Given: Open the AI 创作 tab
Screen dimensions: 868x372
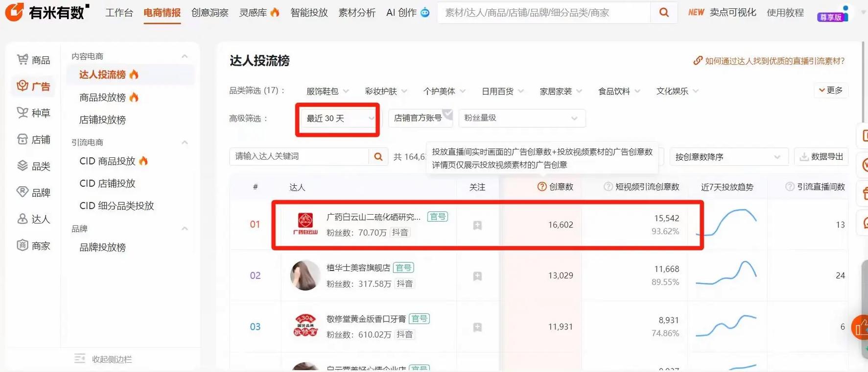Looking at the screenshot, I should pyautogui.click(x=407, y=13).
